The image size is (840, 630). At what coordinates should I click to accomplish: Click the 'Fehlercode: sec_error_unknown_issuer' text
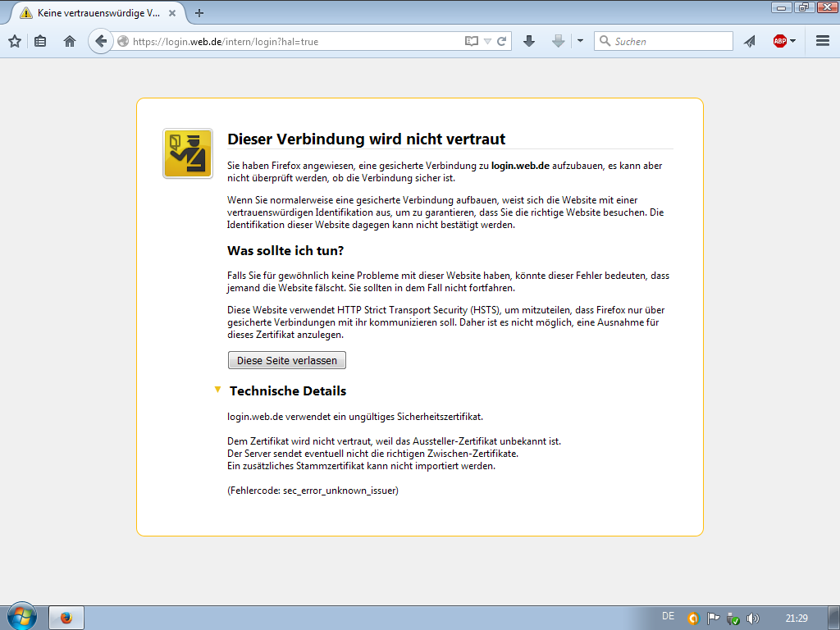[313, 491]
